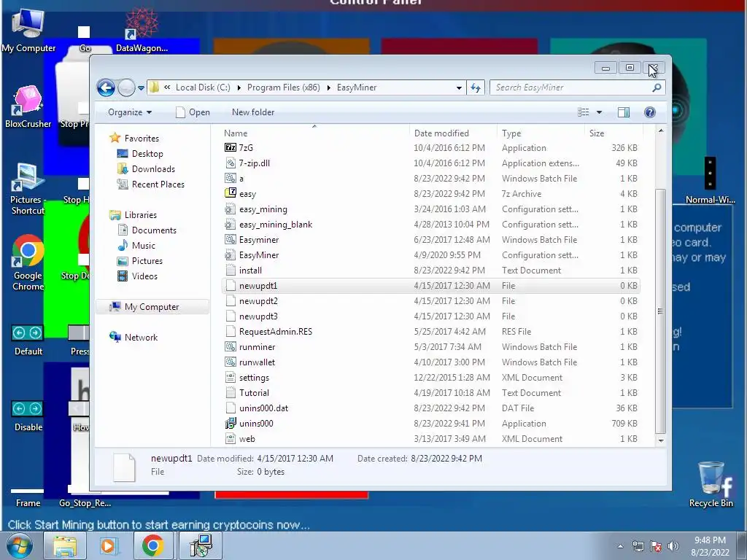Select Recent Places in the navigation pane
This screenshot has width=747, height=560.
[x=158, y=184]
